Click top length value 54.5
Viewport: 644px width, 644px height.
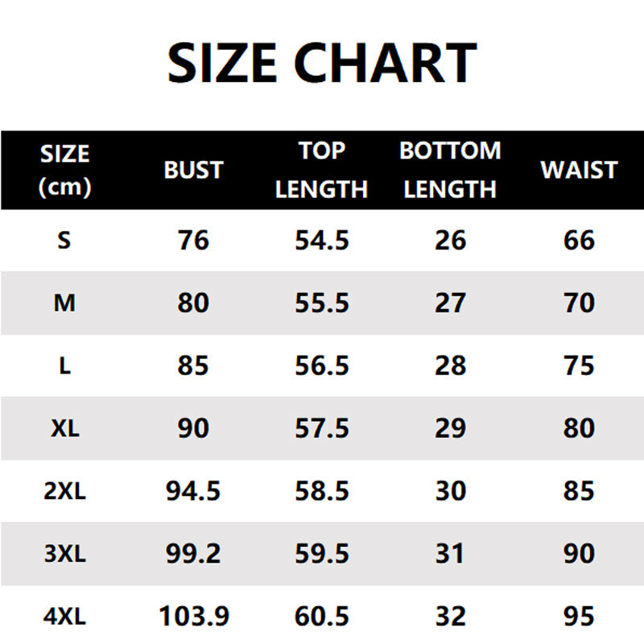[321, 240]
